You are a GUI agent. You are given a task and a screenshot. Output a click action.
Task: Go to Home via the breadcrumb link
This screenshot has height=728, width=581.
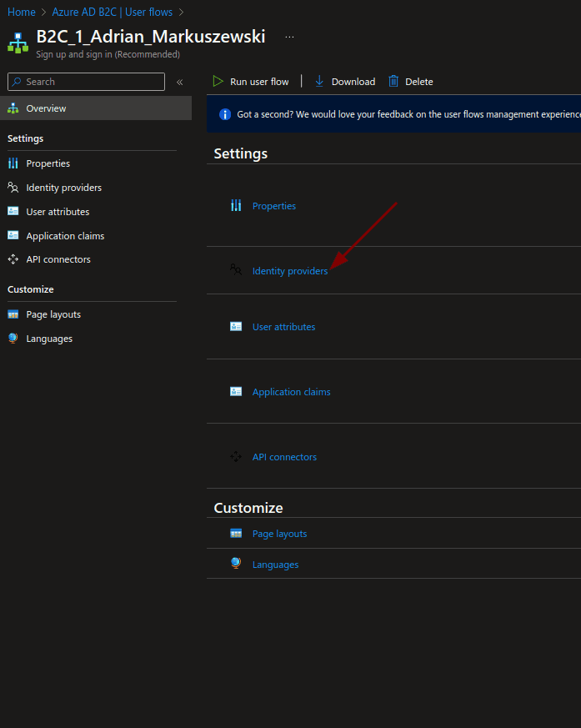click(x=21, y=12)
